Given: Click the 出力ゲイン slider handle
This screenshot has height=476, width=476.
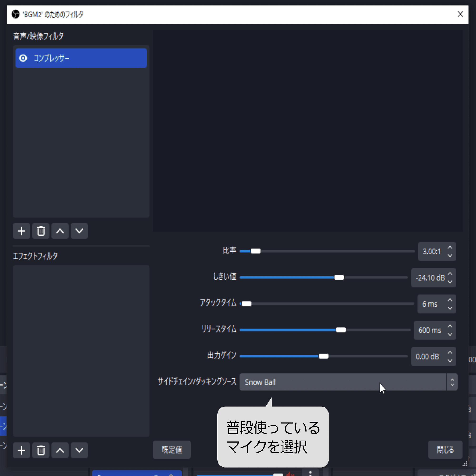Looking at the screenshot, I should coord(323,356).
